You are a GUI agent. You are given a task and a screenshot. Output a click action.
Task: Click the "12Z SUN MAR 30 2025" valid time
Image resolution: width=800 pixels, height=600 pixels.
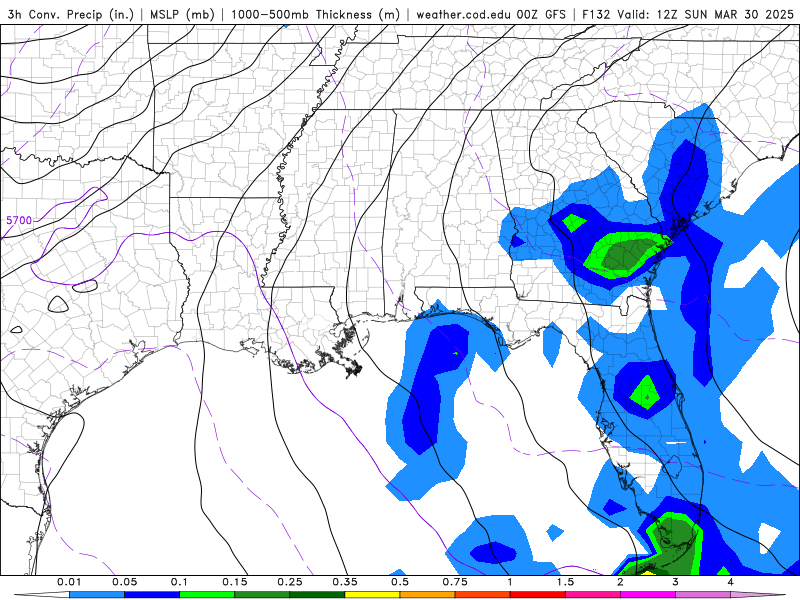tap(726, 15)
